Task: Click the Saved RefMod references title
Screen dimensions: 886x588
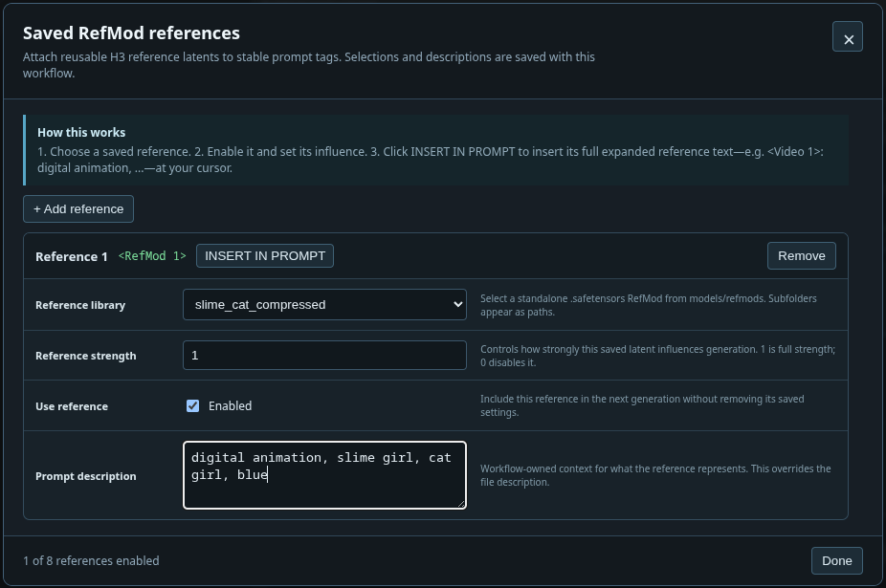Action: click(x=131, y=33)
